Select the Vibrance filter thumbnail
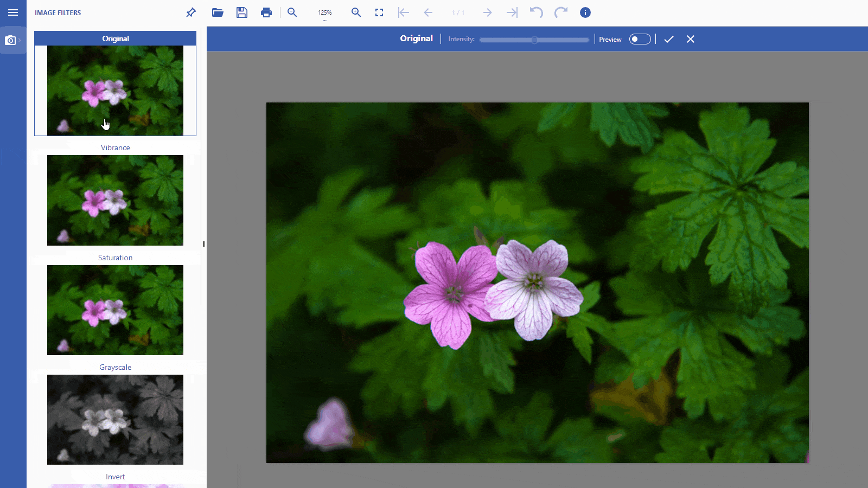The height and width of the screenshot is (488, 868). (115, 200)
